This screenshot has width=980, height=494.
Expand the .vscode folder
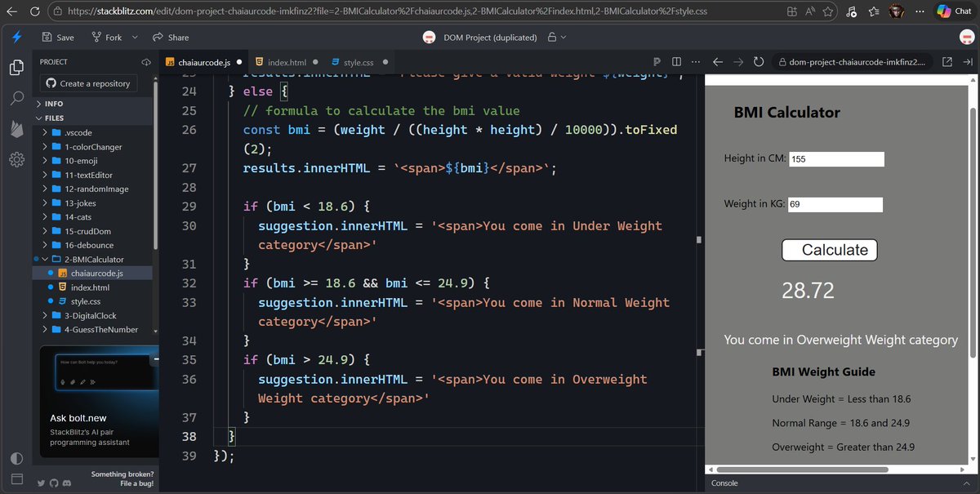tap(92, 133)
